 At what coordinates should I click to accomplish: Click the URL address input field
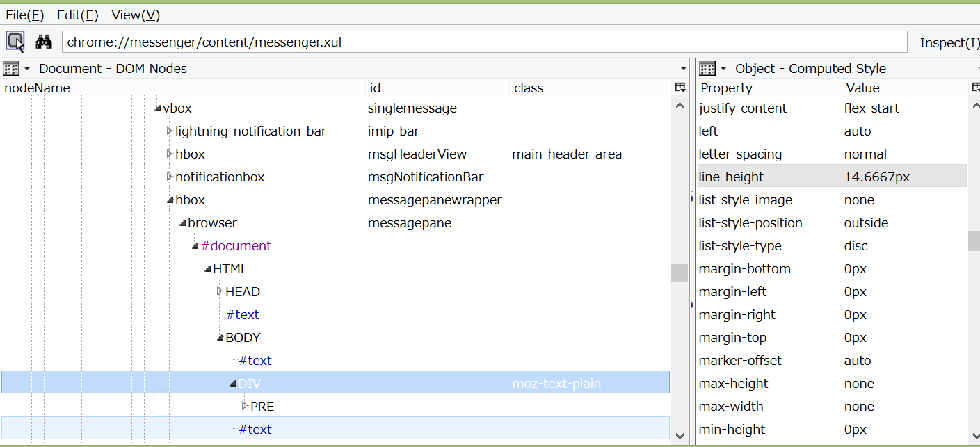(484, 42)
